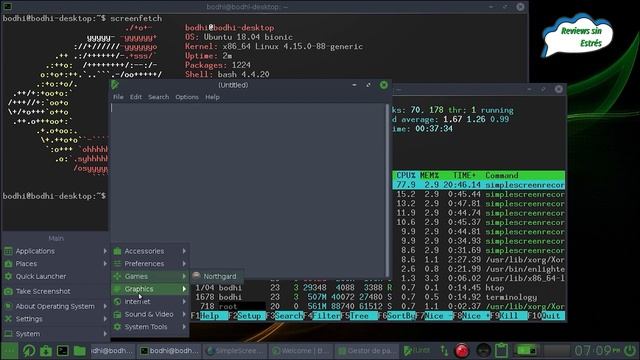The height and width of the screenshot is (360, 640).
Task: Click the Take Screenshot camera icon
Action: pyautogui.click(x=8, y=291)
